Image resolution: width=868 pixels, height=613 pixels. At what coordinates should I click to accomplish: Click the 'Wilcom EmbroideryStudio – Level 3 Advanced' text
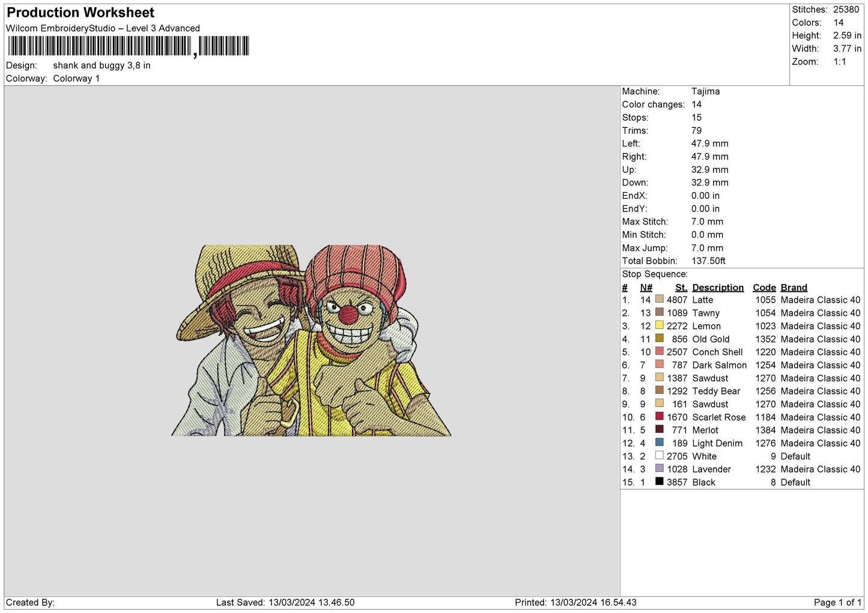(x=103, y=28)
